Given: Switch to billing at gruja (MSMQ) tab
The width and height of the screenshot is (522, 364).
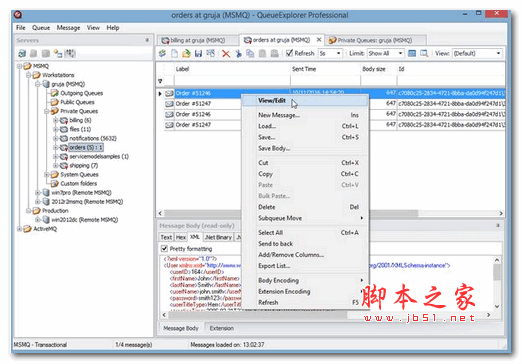Looking at the screenshot, I should [x=198, y=40].
